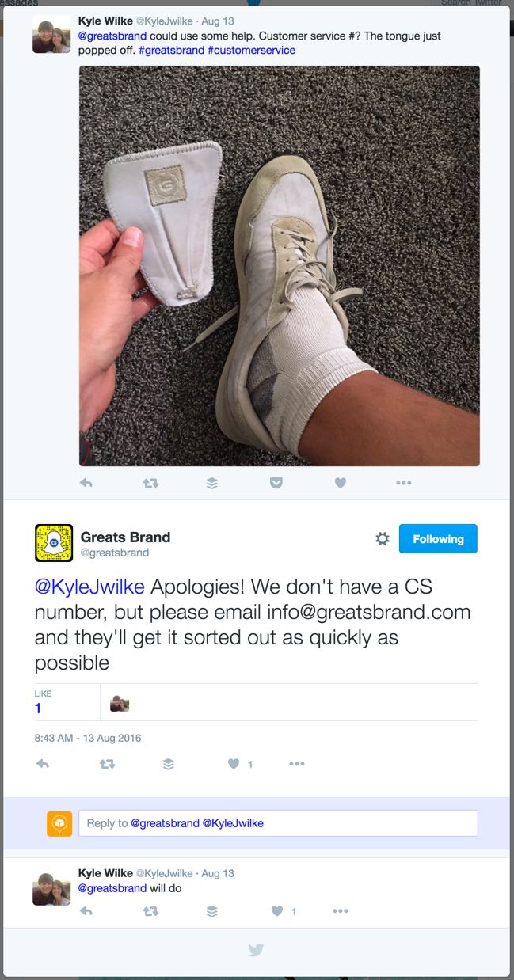Open Greats Brand Snapchat avatar profile
This screenshot has height=980, width=514.
(54, 543)
